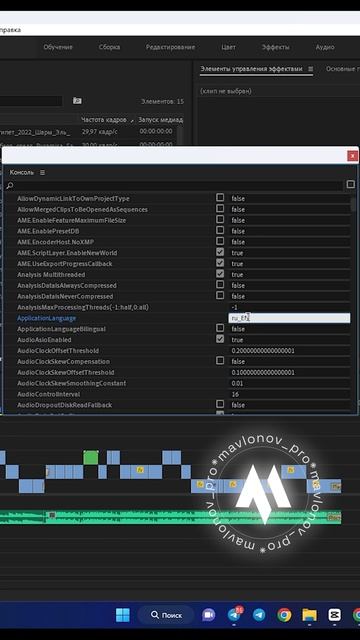360x640 pixels.
Task: Toggle AME.EncoderHost.NoXMP checkbox
Action: point(220,241)
